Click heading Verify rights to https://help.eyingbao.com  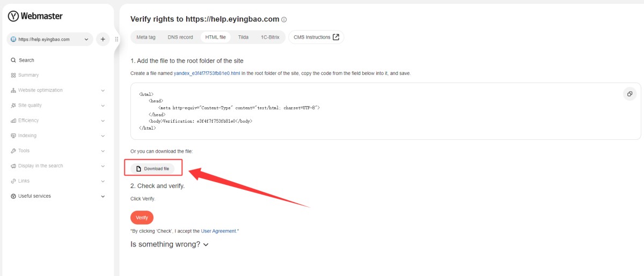205,19
